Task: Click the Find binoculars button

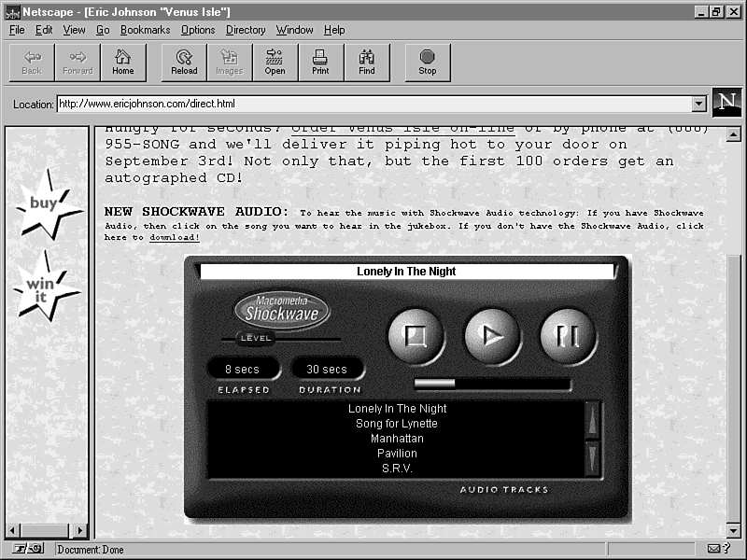Action: coord(367,63)
